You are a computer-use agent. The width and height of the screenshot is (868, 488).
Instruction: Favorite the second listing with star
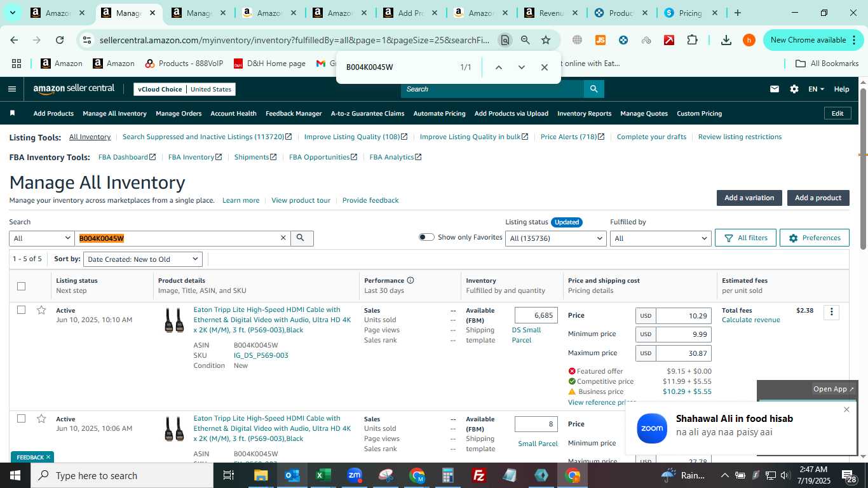[41, 419]
